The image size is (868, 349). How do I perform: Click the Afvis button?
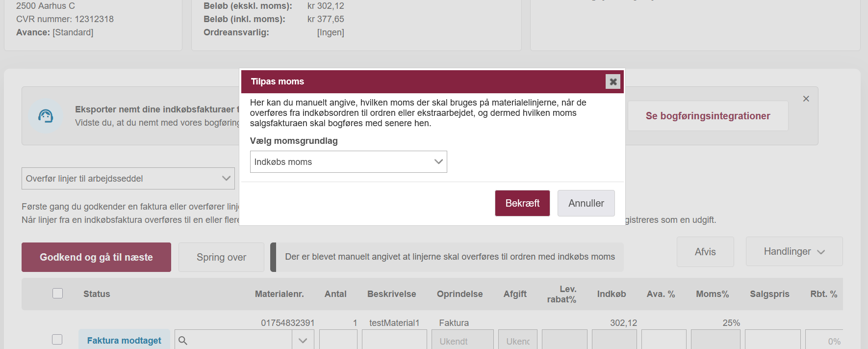(x=705, y=252)
